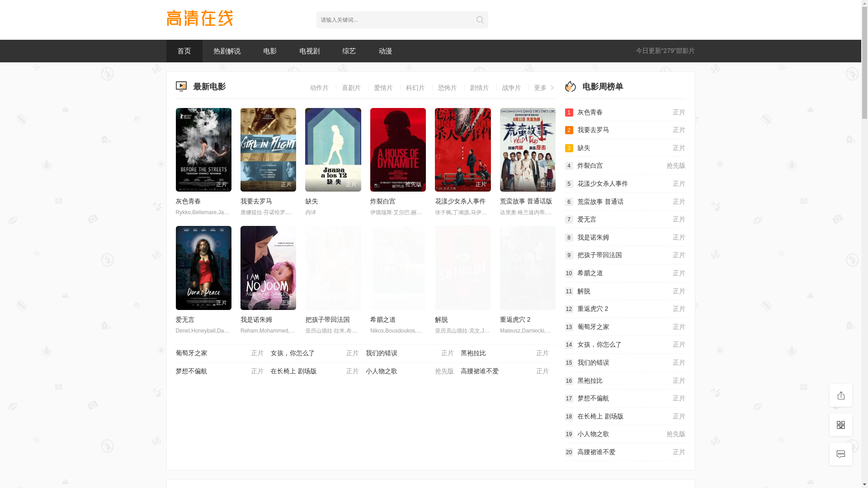Select the 综艺 menu item

pos(349,51)
